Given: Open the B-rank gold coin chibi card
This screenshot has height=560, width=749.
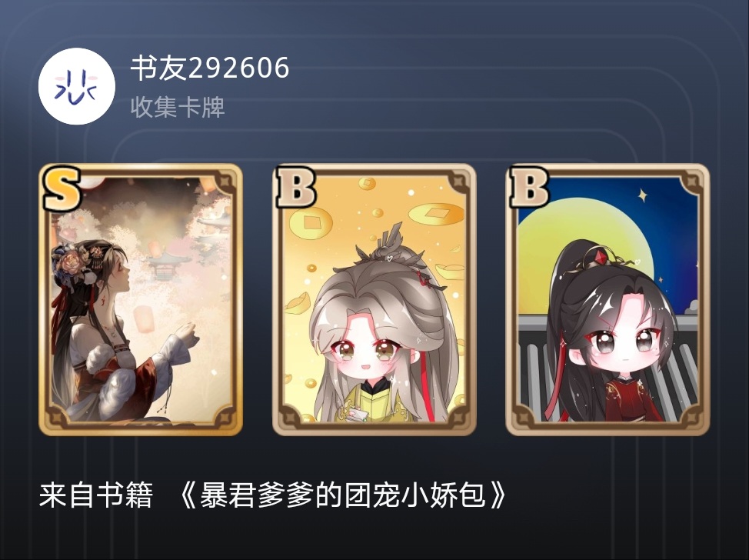Looking at the screenshot, I should point(374,299).
